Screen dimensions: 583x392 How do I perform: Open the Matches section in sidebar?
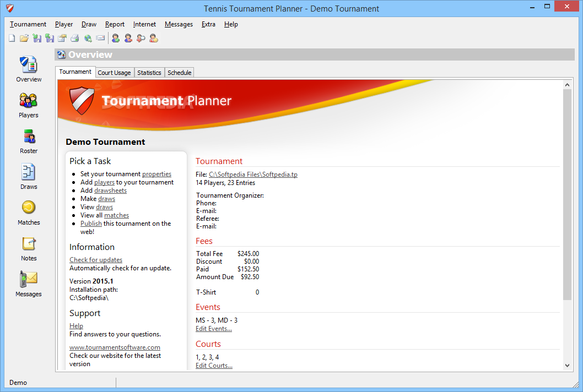tap(29, 213)
